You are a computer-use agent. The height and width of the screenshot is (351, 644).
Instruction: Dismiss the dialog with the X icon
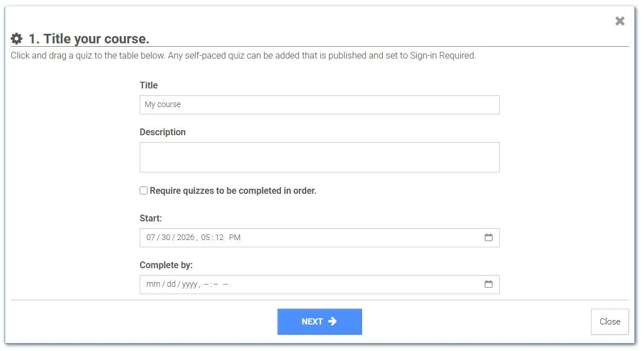(620, 21)
